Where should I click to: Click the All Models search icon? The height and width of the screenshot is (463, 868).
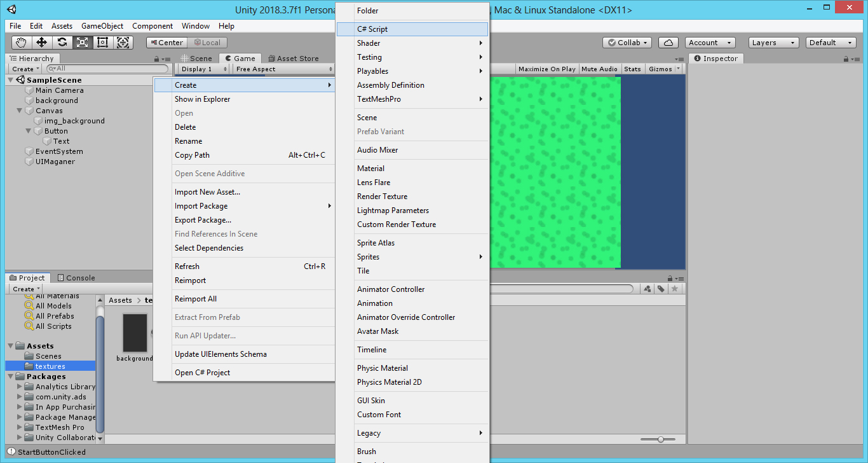pos(29,306)
